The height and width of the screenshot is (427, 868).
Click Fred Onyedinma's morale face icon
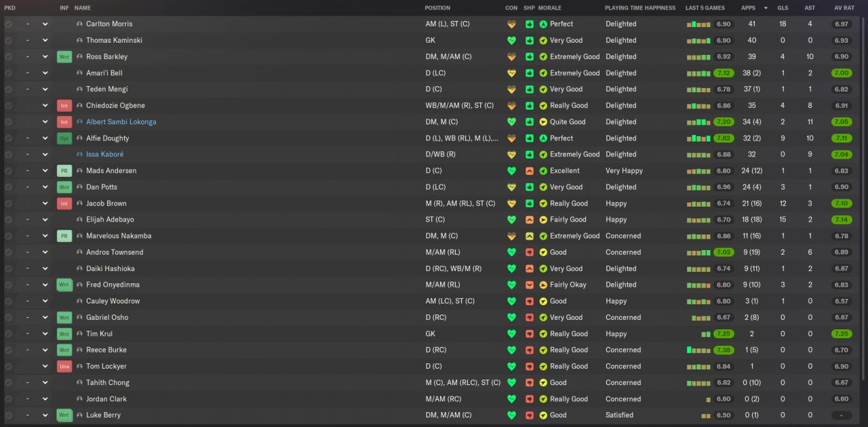(543, 285)
